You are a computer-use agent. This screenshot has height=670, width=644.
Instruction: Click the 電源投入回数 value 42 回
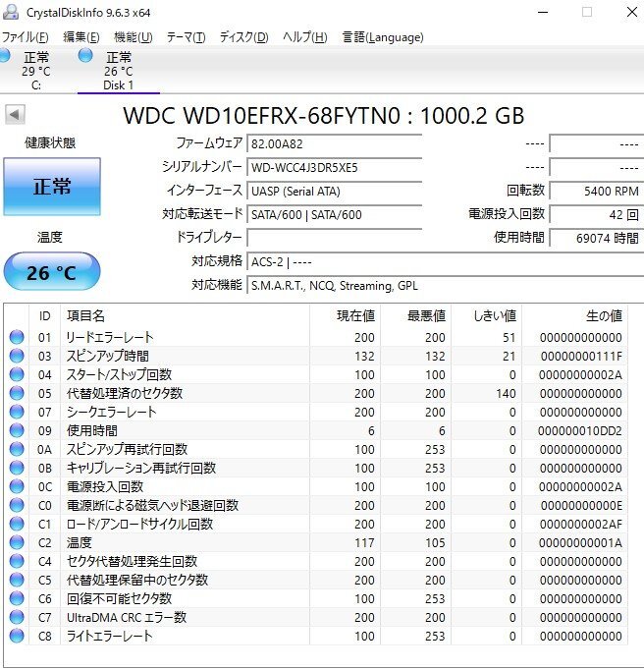tap(596, 214)
